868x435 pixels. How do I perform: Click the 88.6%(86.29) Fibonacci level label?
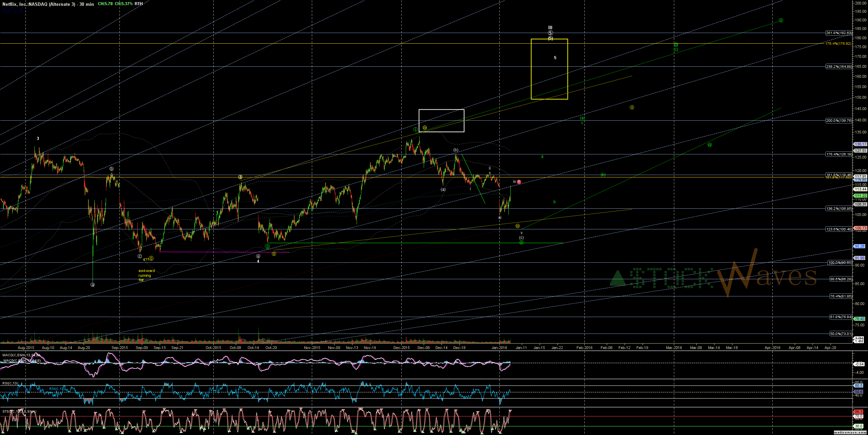[x=840, y=279]
